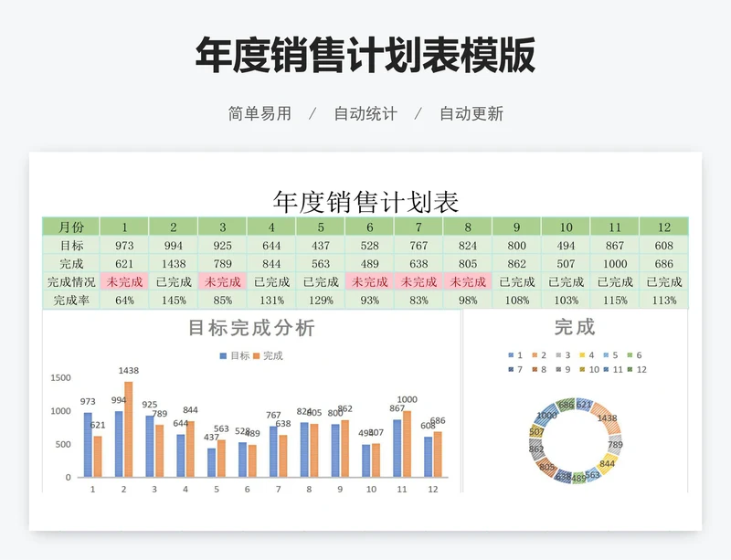
Task: Click 已完成 status under month 2
Action: tap(174, 281)
